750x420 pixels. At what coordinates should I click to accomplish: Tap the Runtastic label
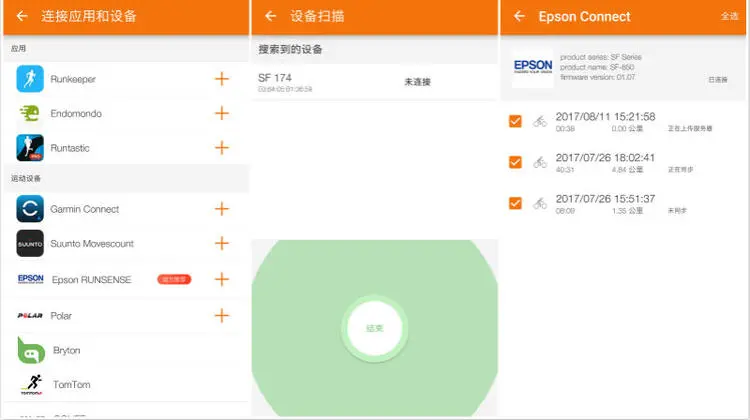[x=70, y=148]
